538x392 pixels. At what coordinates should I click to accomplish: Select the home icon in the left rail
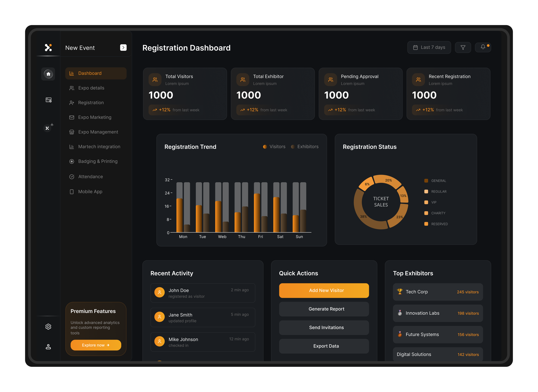coord(48,74)
